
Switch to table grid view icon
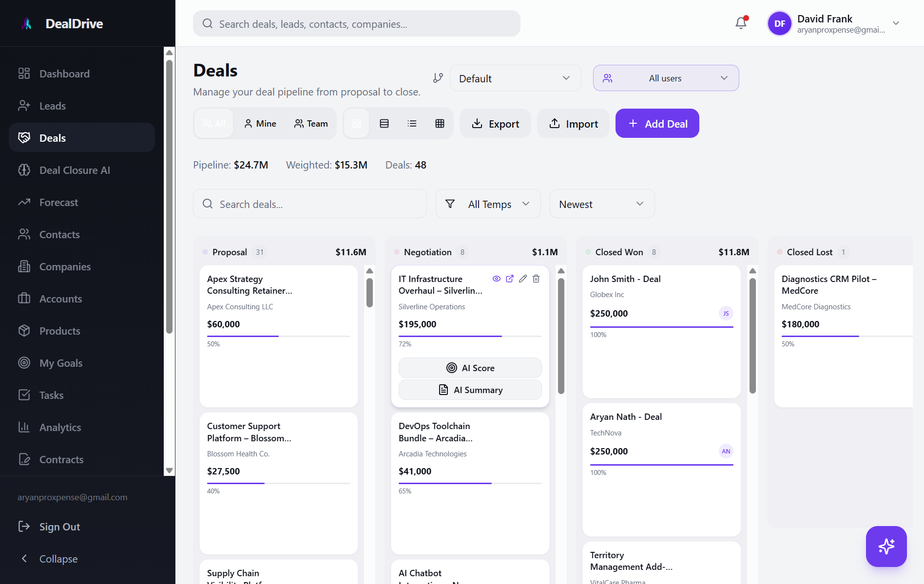click(x=440, y=123)
